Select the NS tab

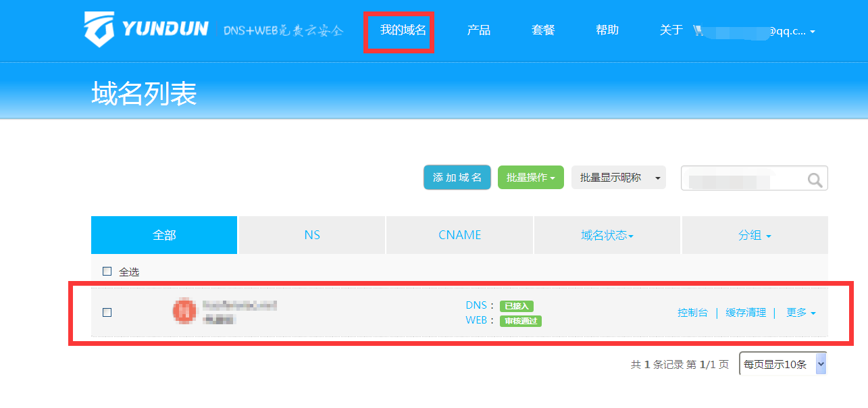tap(311, 235)
